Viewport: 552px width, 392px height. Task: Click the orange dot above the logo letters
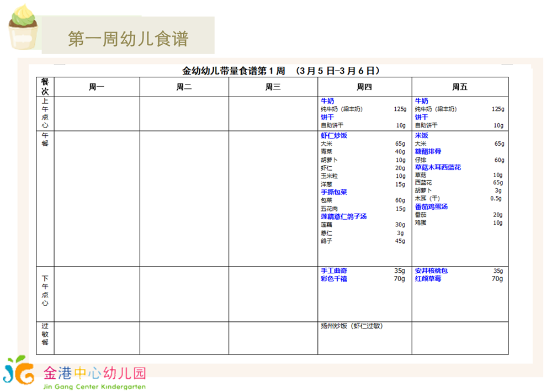coord(24,366)
